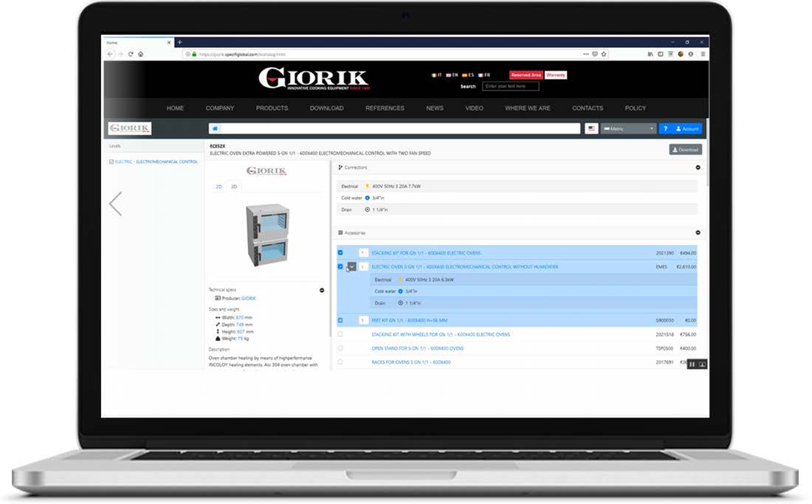Open the browser hamburger menu
The image size is (812, 504).
(703, 54)
